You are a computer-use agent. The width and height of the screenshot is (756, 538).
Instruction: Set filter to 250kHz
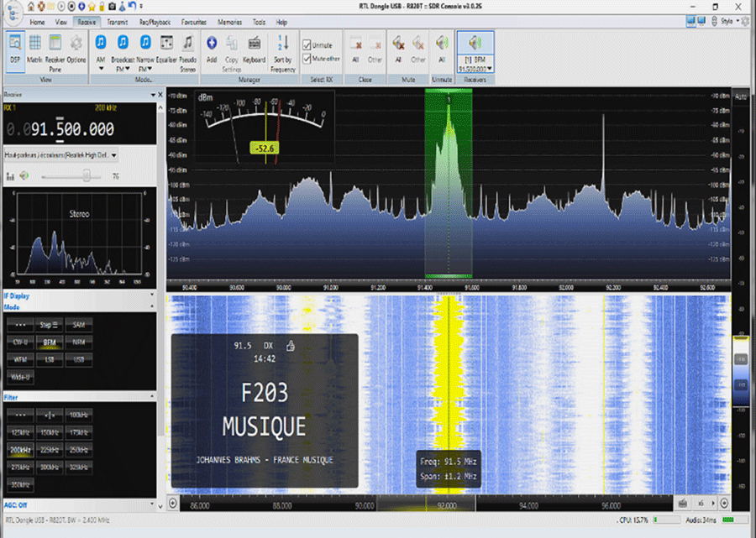click(x=79, y=450)
